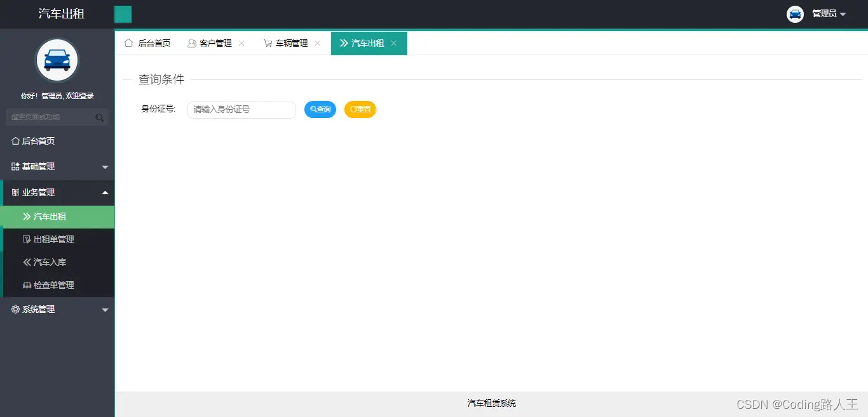Viewport: 868px width, 417px height.
Task: Click the home icon beside sidebar 后台首页
Action: click(x=15, y=141)
